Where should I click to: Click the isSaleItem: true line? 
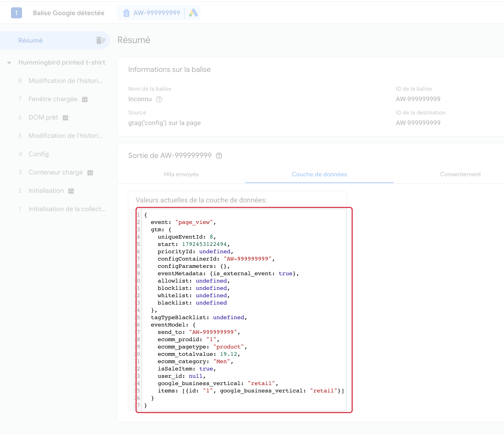(187, 369)
